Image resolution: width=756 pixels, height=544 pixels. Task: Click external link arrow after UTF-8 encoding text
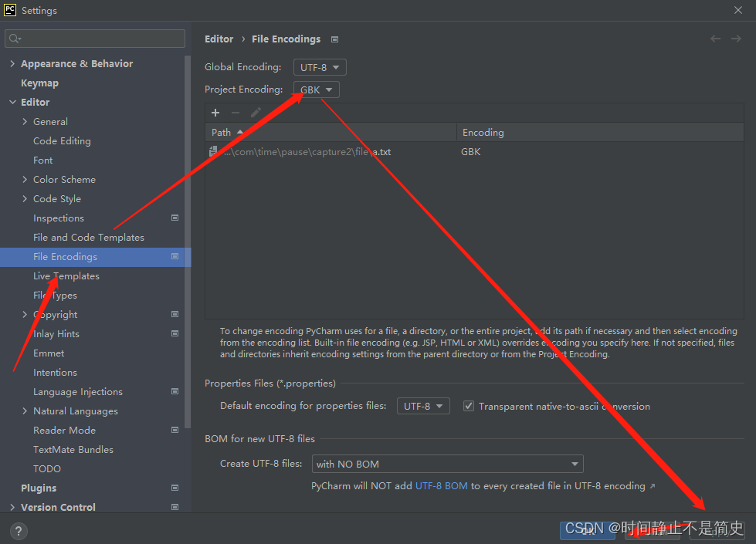point(653,486)
